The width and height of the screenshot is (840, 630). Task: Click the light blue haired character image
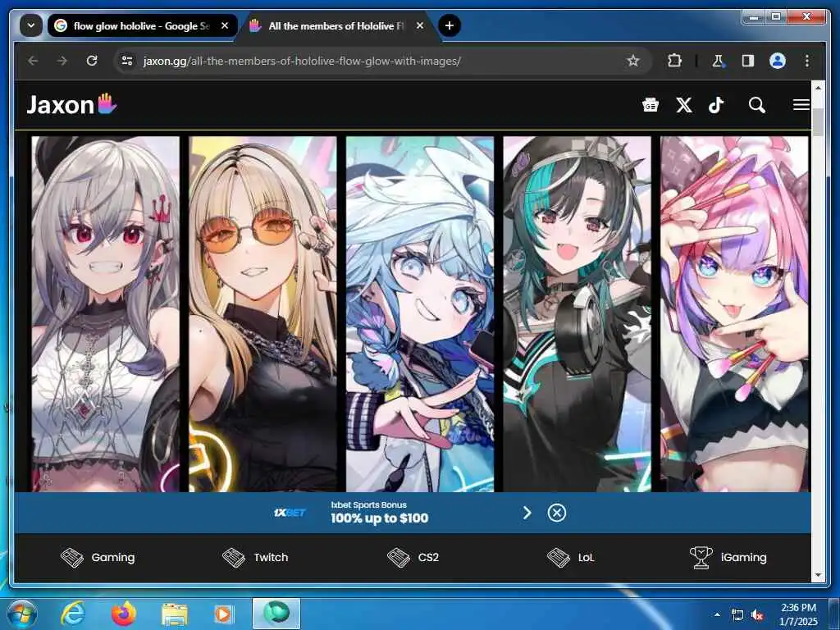[x=420, y=313]
